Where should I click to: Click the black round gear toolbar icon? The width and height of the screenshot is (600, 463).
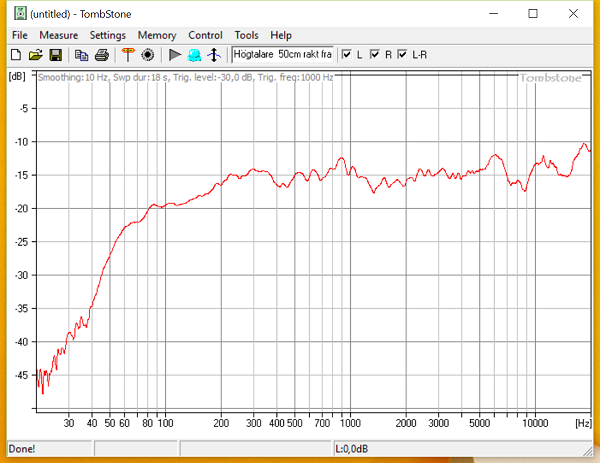pyautogui.click(x=147, y=54)
